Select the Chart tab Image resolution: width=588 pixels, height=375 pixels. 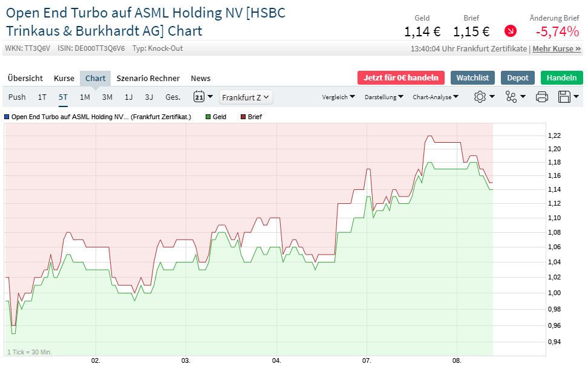coord(95,79)
